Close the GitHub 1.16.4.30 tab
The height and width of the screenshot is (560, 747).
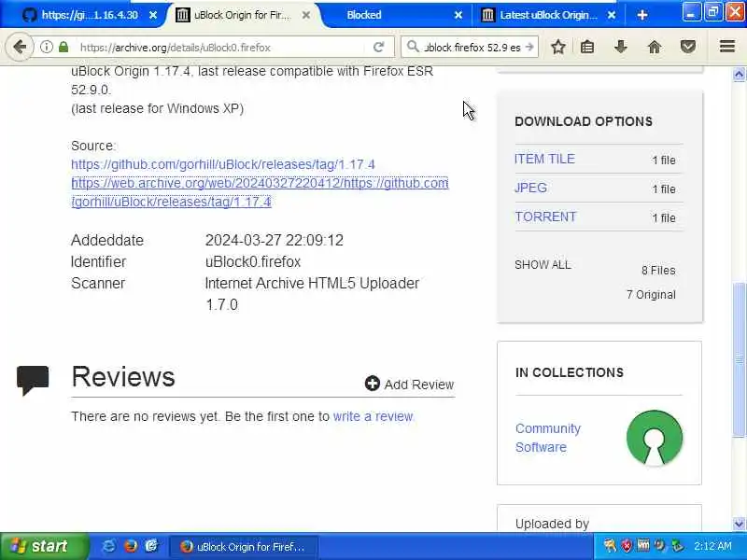point(153,15)
